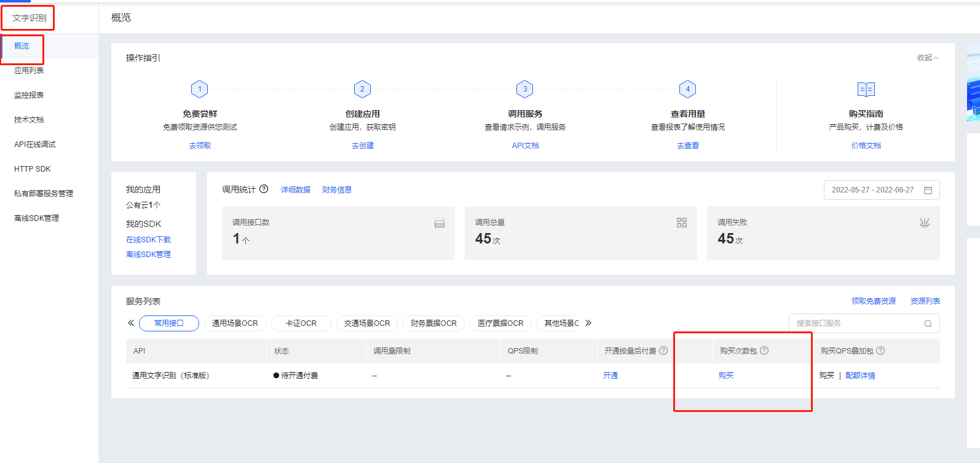
Task: Open the 详细数据 link
Action: coord(296,190)
